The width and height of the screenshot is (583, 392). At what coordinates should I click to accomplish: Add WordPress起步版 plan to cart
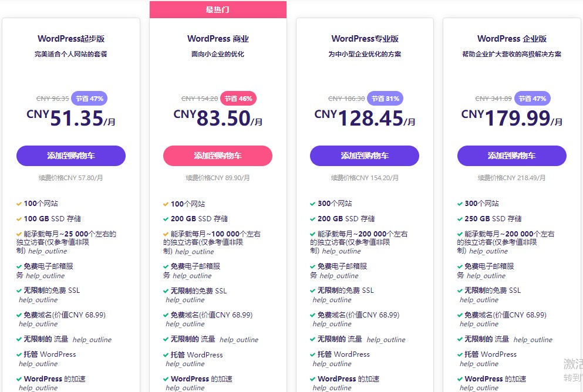pos(71,156)
